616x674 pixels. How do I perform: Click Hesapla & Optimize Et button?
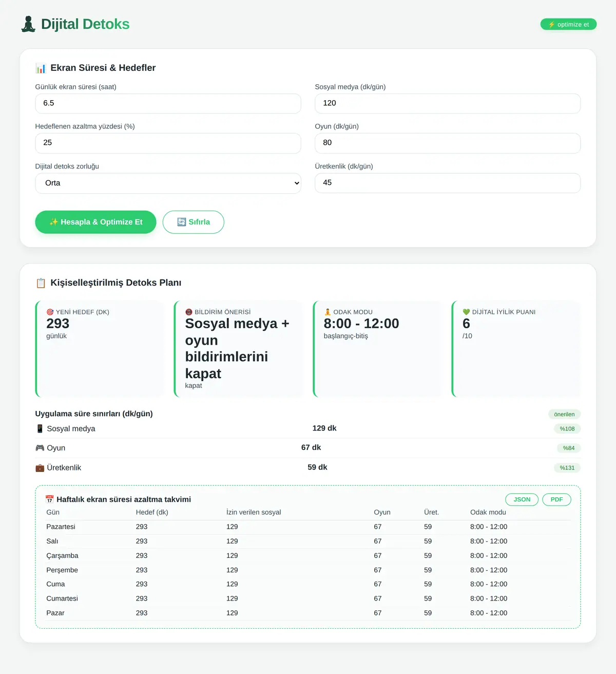point(95,222)
